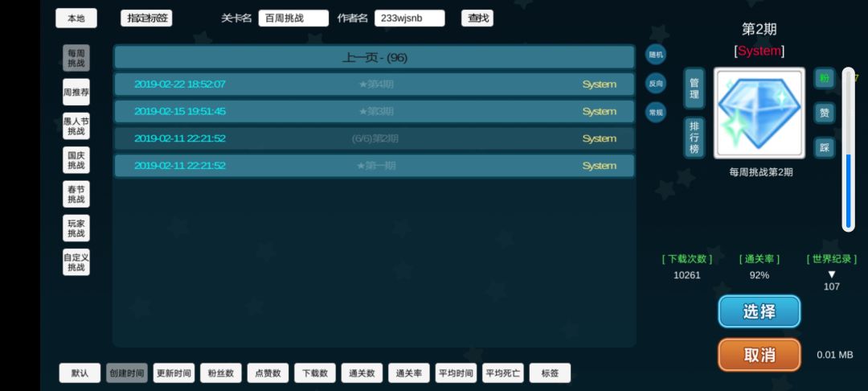Click the System author in 第4期 row
The image size is (868, 391).
click(x=599, y=84)
